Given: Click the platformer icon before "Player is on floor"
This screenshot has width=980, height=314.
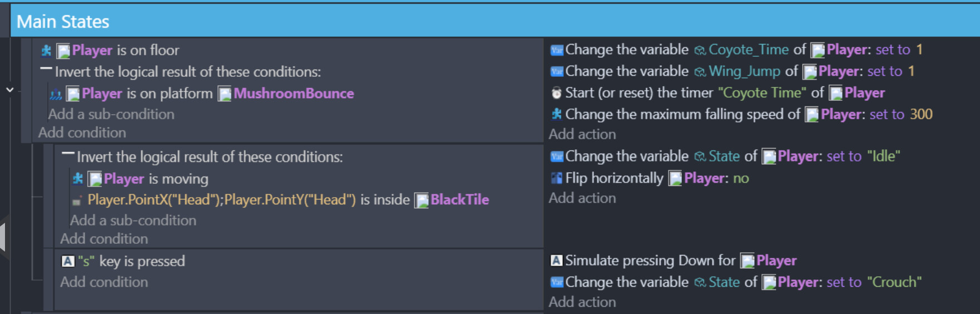Looking at the screenshot, I should coord(46,51).
